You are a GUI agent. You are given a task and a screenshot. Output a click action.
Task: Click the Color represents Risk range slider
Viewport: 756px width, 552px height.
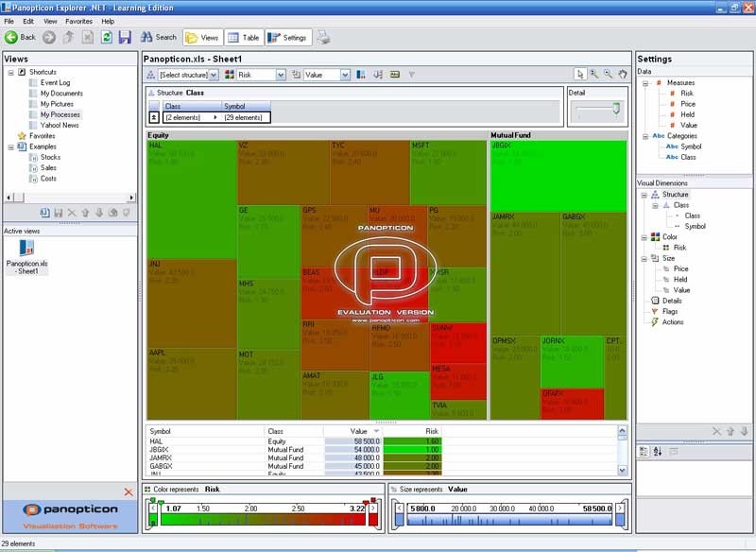click(x=264, y=514)
